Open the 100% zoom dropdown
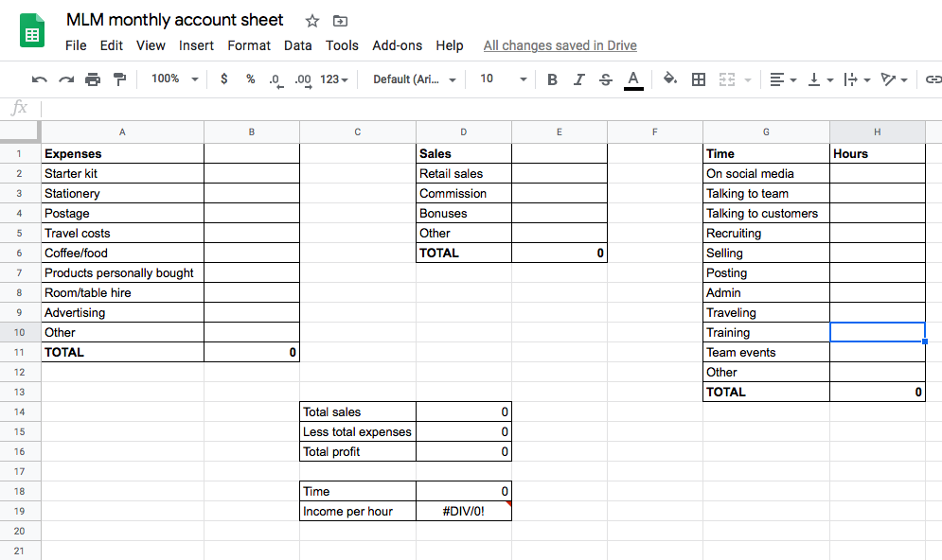 tap(175, 79)
